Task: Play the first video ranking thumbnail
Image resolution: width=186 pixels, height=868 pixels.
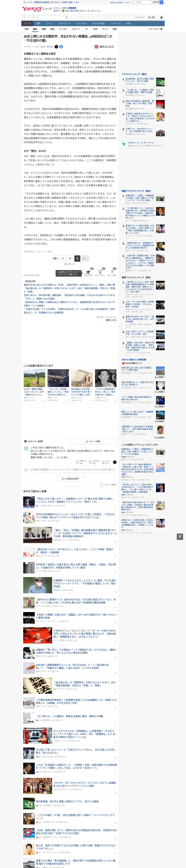Action: tap(160, 285)
